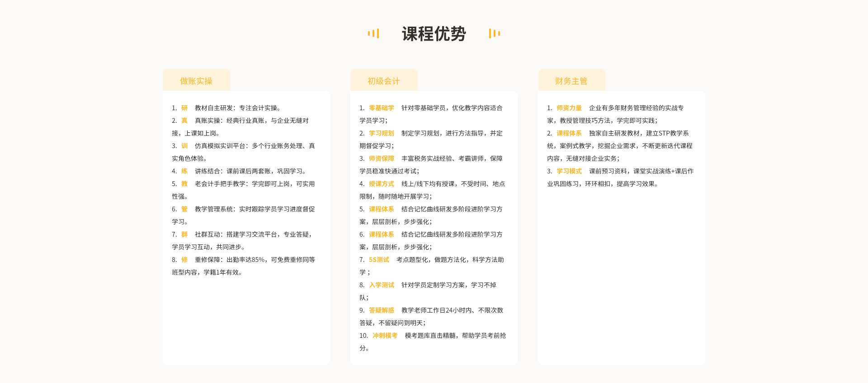Click the text 模考题库直击精髓

point(430,336)
